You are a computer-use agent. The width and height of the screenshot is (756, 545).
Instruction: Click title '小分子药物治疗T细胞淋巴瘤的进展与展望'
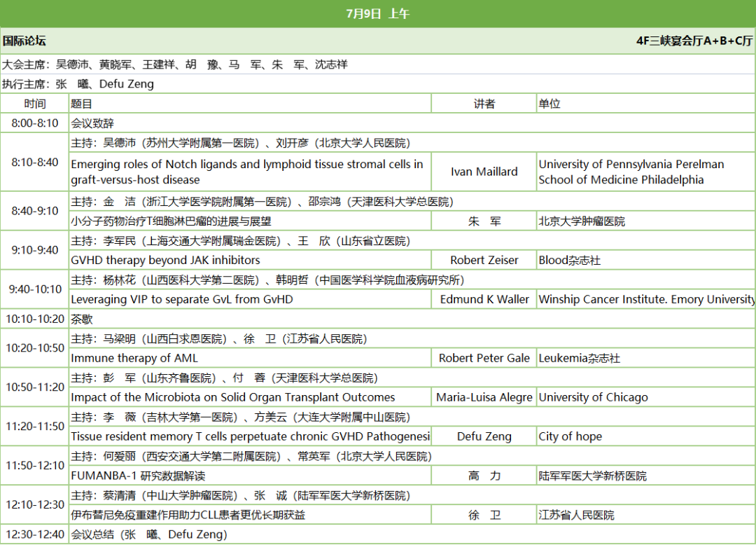point(250,221)
